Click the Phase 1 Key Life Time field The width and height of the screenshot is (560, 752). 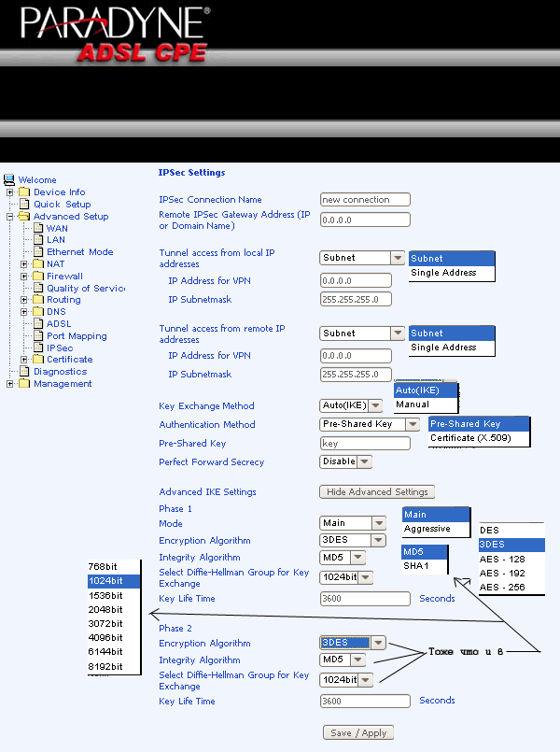click(365, 599)
